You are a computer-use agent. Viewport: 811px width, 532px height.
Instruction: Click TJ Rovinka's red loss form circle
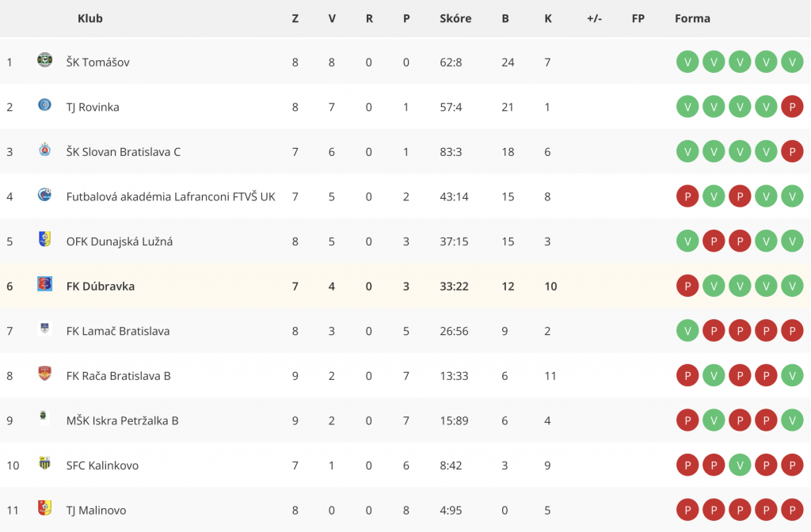pos(792,107)
